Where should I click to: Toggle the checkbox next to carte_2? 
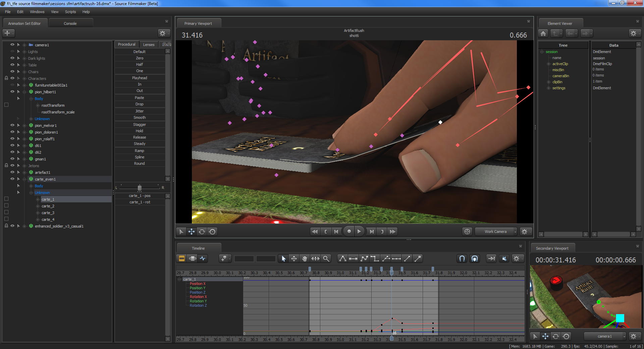[x=6, y=205]
